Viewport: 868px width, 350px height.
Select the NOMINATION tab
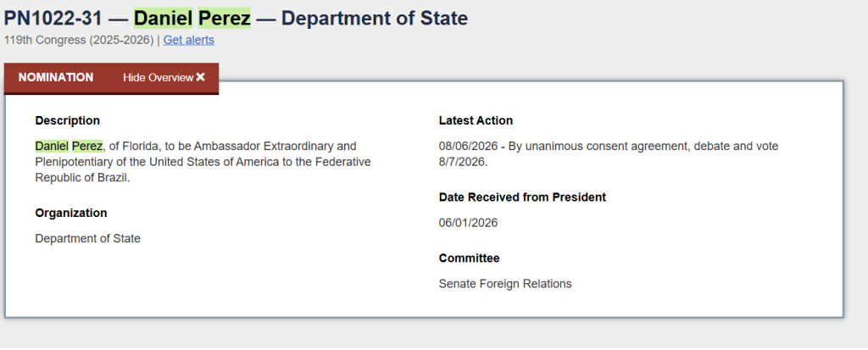click(x=56, y=77)
